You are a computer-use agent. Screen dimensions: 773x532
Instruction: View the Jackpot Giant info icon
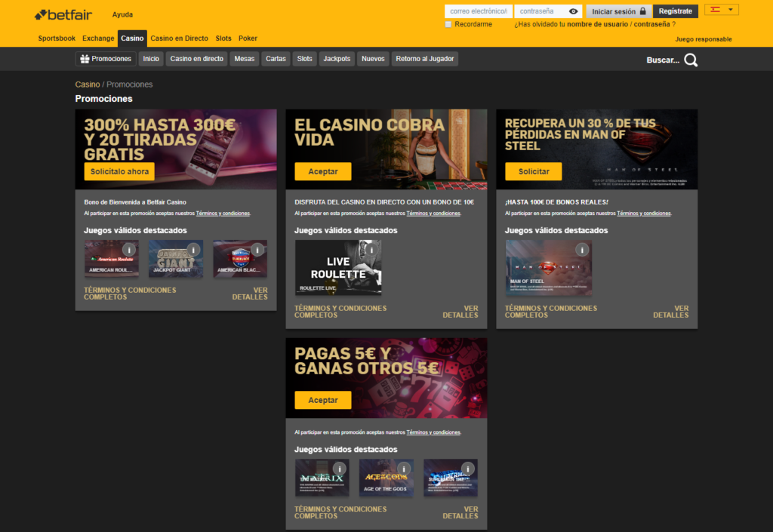pyautogui.click(x=192, y=248)
